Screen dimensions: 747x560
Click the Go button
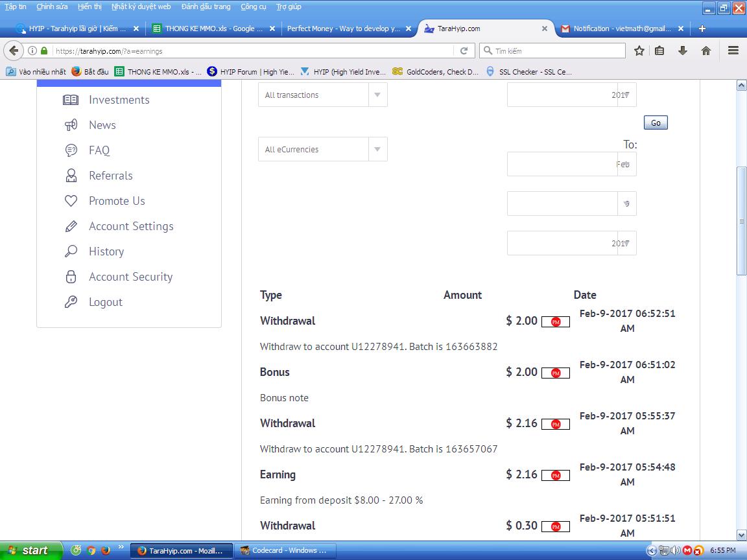656,123
